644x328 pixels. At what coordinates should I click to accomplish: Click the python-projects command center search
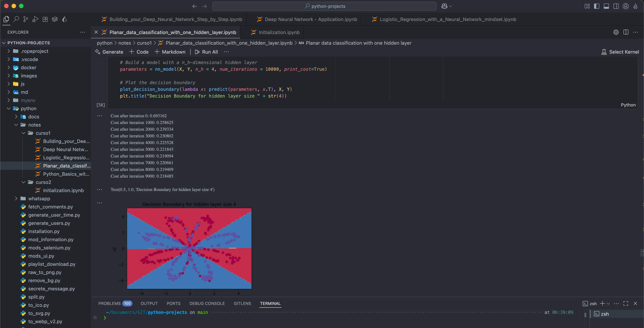click(x=324, y=6)
